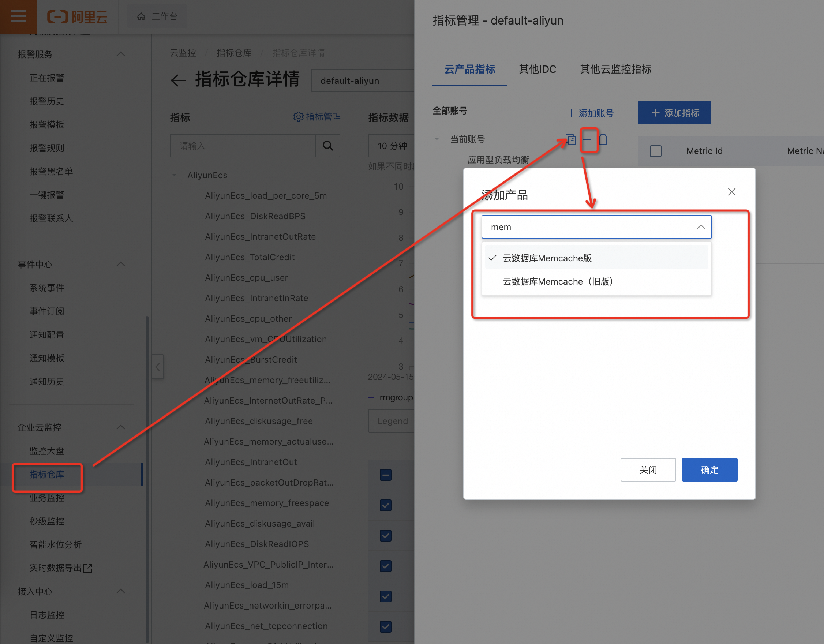Collapse the 企业云监控 section

pos(121,427)
